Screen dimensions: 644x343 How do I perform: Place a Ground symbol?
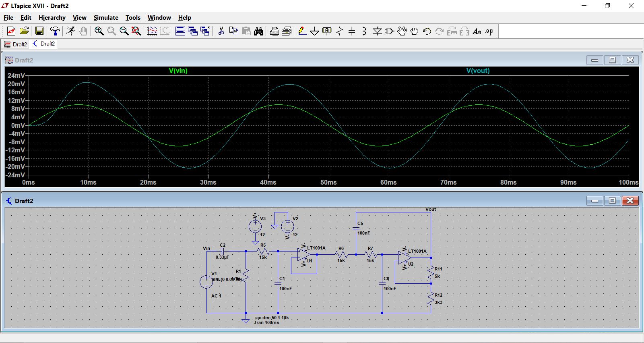(315, 31)
